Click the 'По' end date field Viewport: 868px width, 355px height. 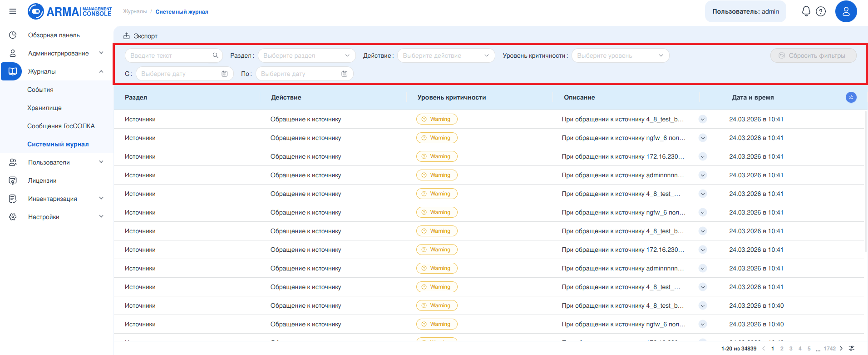pyautogui.click(x=305, y=74)
